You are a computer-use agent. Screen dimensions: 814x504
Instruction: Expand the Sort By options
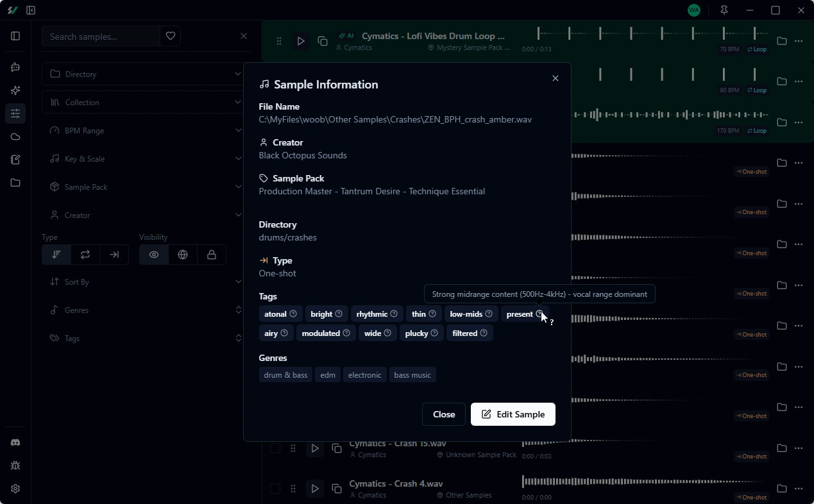pos(142,281)
